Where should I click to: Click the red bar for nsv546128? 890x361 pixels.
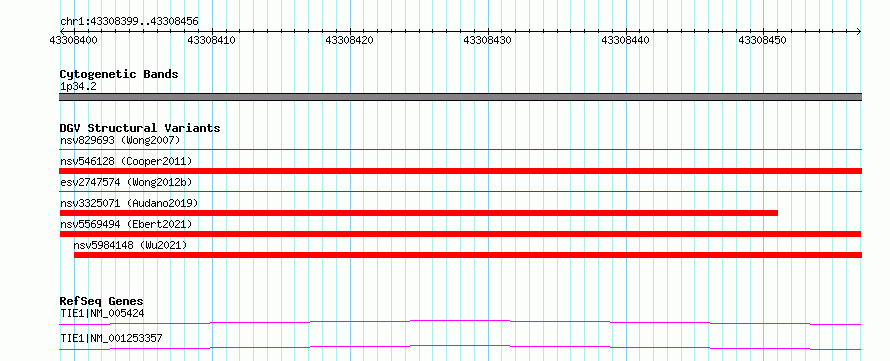pyautogui.click(x=460, y=171)
